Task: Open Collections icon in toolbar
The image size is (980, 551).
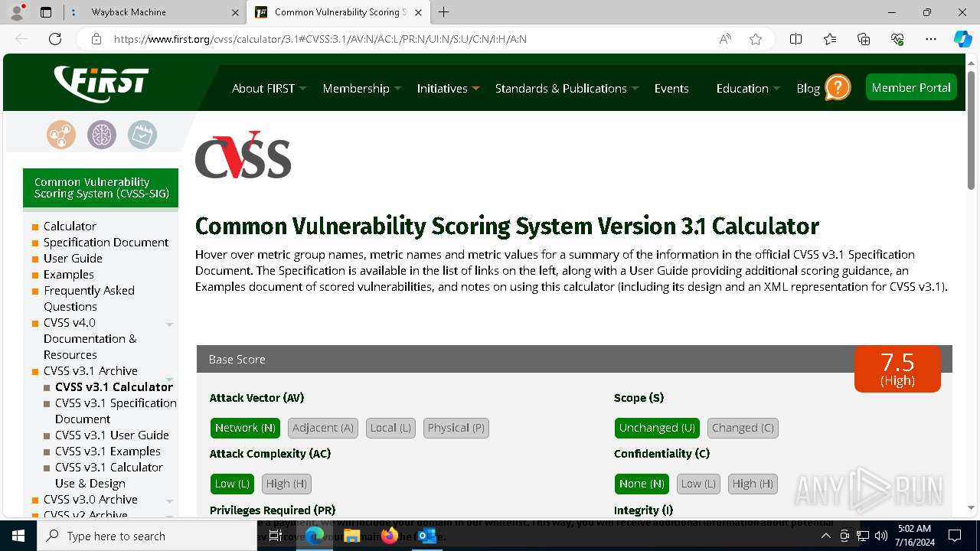Action: click(x=864, y=39)
